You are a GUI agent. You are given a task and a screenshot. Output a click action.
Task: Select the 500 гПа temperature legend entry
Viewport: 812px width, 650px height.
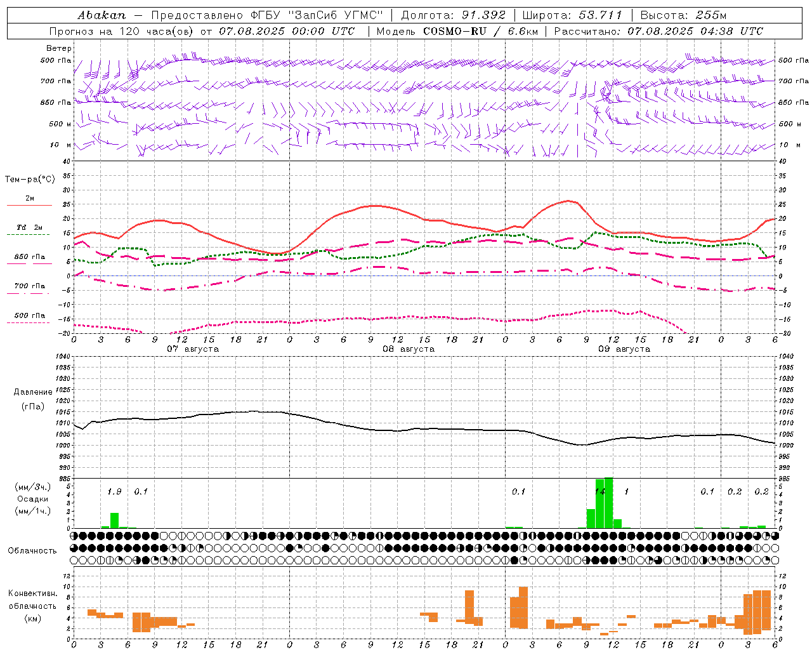pyautogui.click(x=29, y=317)
